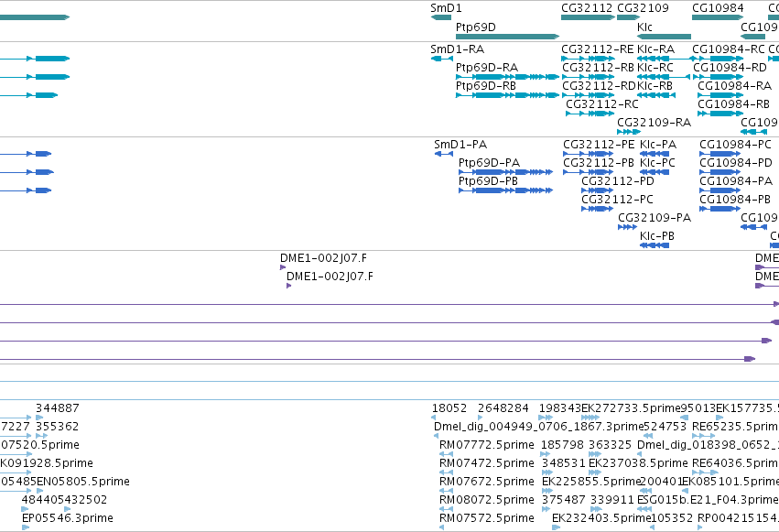Click protein CG10984-PC label
This screenshot has width=779, height=532.
click(x=735, y=145)
